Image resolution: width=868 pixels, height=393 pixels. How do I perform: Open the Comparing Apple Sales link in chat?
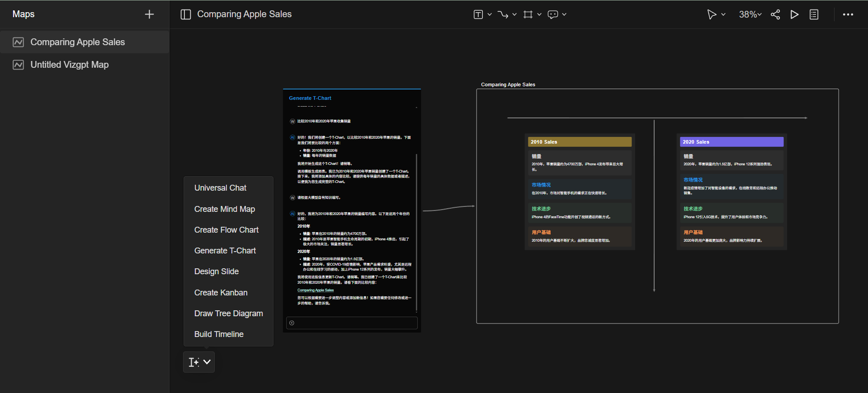coord(316,290)
